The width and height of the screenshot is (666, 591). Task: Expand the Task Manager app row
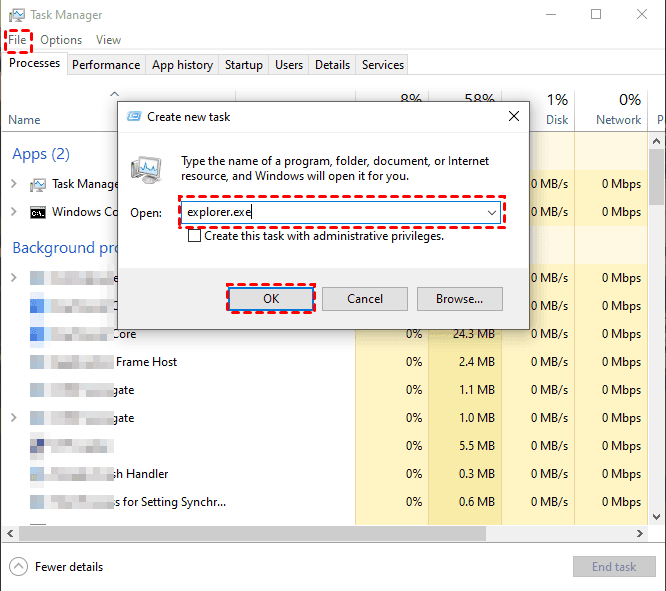[x=14, y=184]
